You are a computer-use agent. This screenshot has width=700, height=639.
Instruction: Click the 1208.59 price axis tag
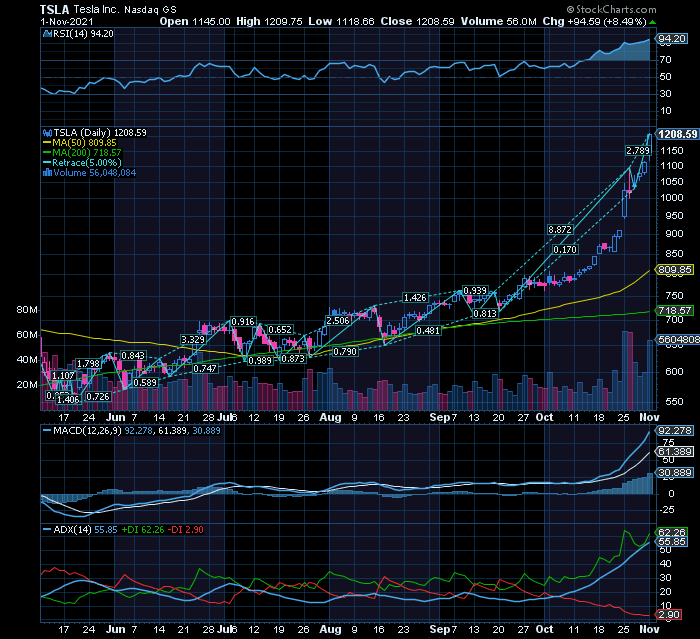(x=678, y=134)
